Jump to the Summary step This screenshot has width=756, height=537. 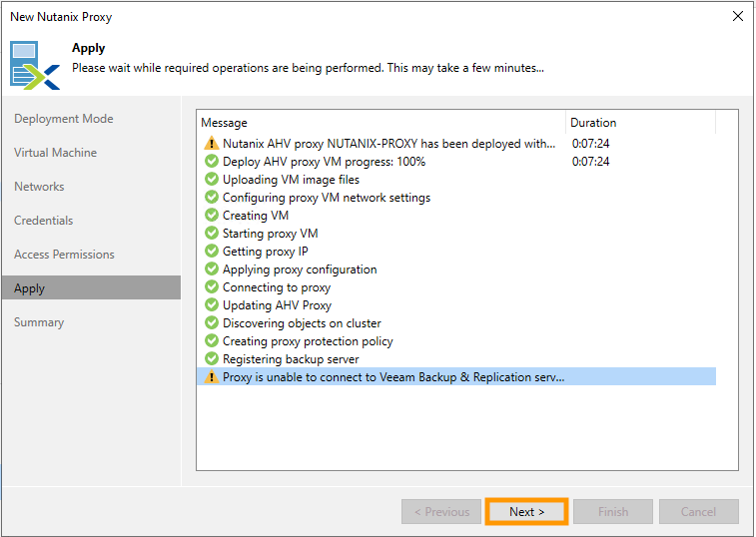[39, 322]
